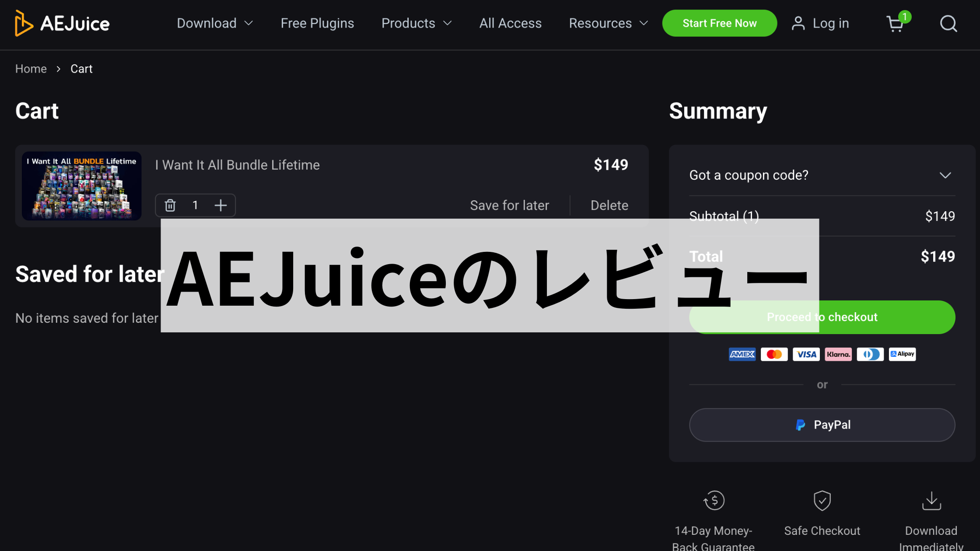Screen dimensions: 980x551
Task: Go to Home breadcrumb
Action: tap(31, 69)
